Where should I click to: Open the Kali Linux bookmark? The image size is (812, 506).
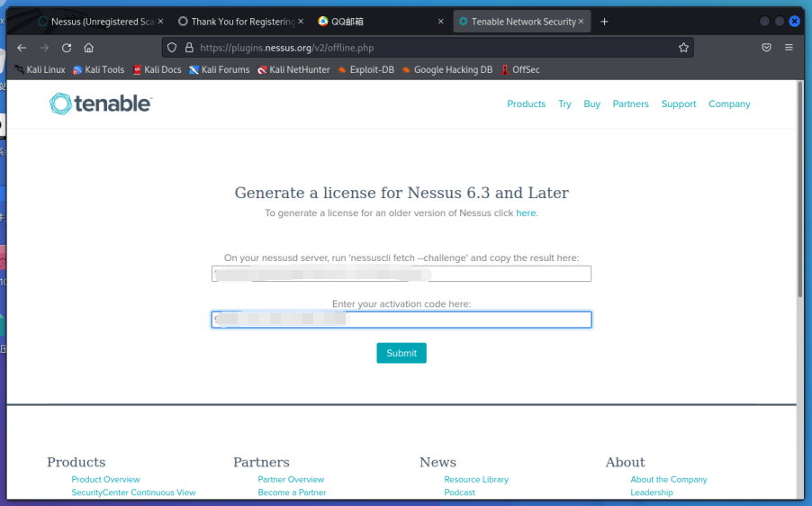coord(40,69)
